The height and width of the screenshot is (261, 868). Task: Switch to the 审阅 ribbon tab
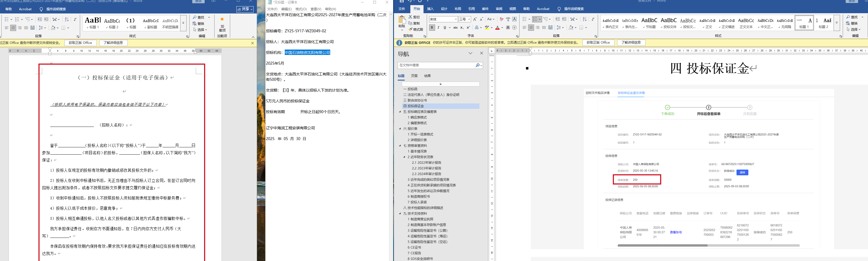(x=499, y=9)
